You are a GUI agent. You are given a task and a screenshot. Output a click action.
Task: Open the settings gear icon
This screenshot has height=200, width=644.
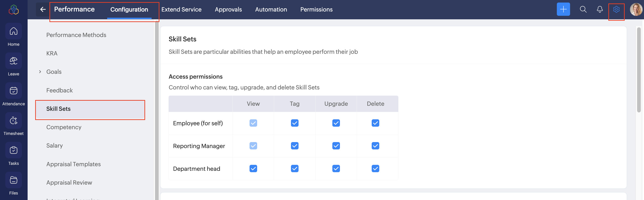click(x=616, y=9)
